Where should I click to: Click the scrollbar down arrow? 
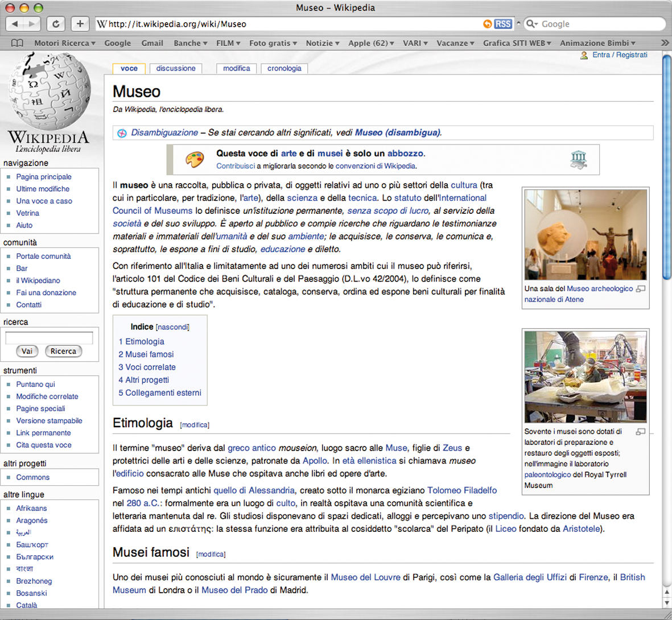pos(666,602)
